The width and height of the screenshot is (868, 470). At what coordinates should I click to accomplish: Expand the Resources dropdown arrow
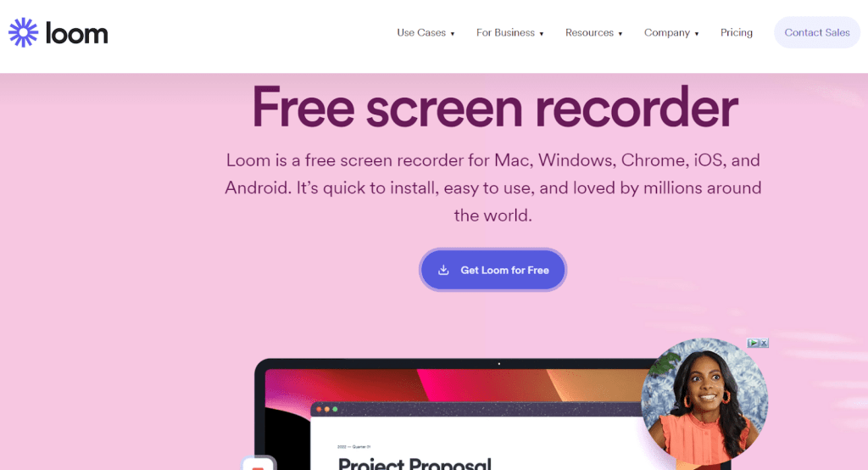[620, 34]
